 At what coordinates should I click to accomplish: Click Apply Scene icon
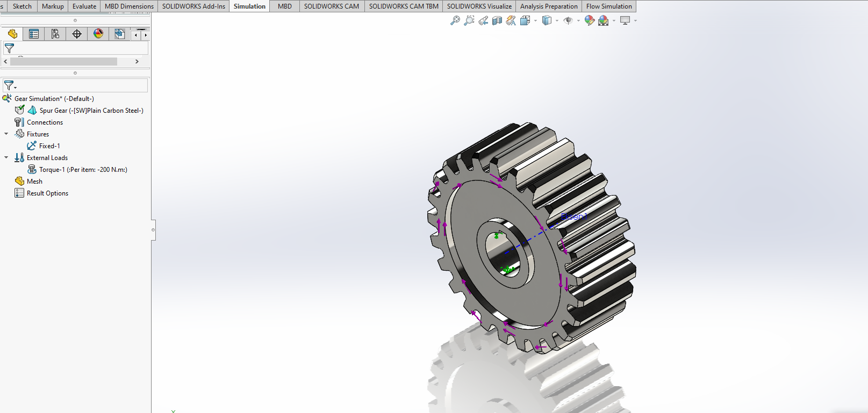pyautogui.click(x=604, y=20)
